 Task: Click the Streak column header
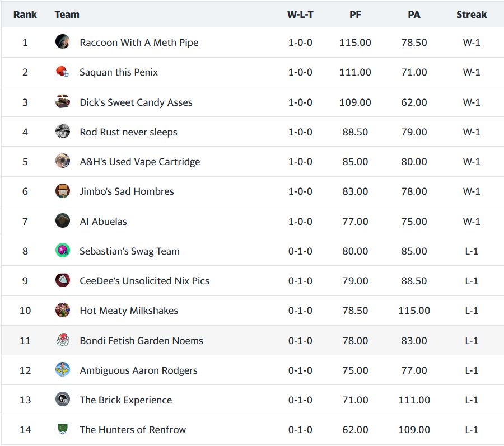tap(472, 15)
